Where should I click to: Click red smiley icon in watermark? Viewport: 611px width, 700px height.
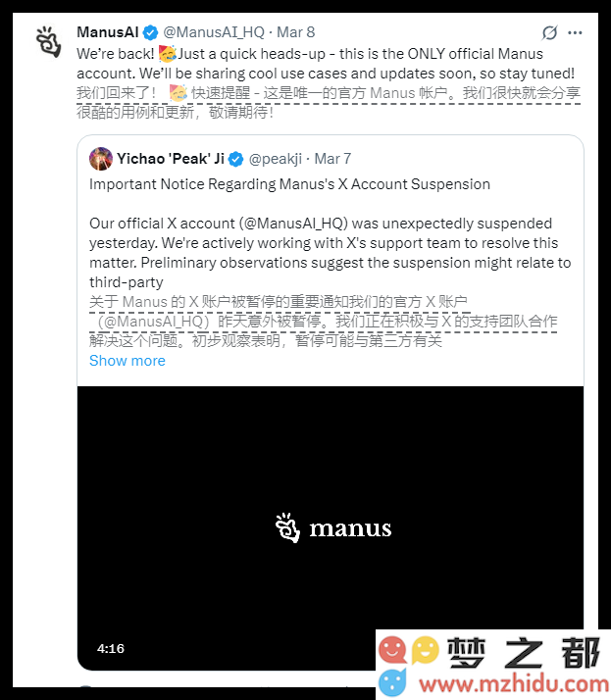(x=392, y=650)
